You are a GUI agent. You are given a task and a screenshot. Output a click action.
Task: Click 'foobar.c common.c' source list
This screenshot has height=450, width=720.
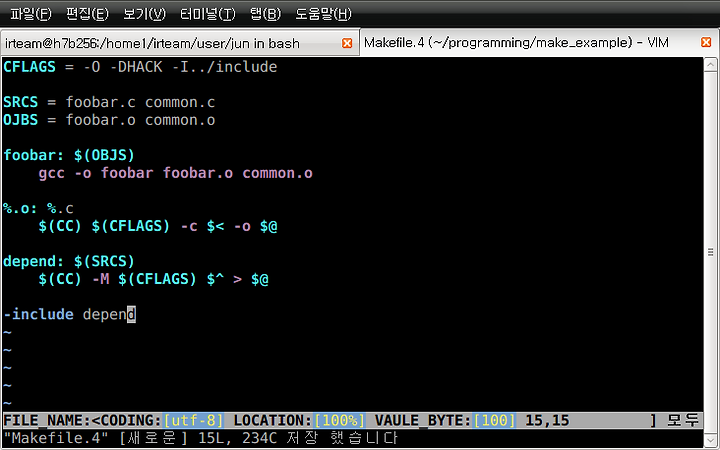(140, 102)
